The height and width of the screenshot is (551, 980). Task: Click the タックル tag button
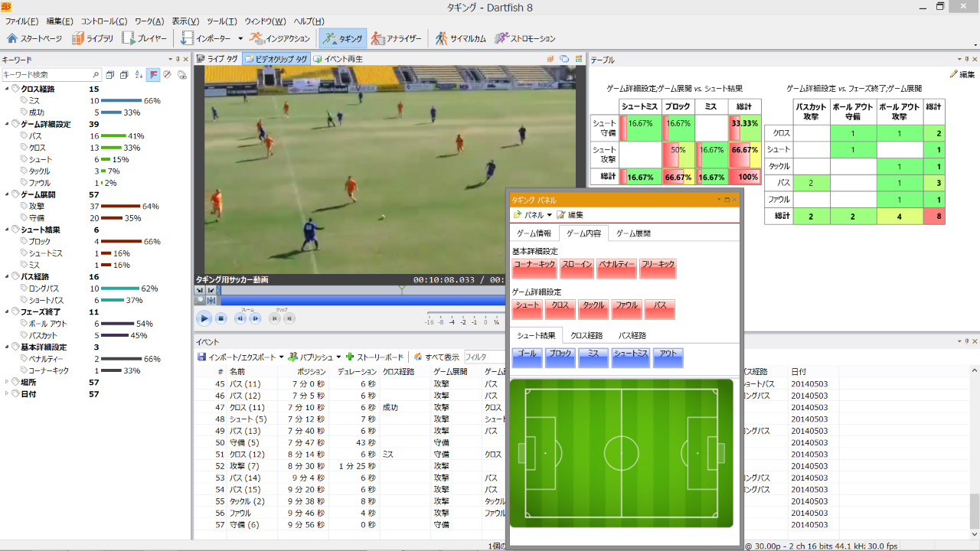point(593,309)
